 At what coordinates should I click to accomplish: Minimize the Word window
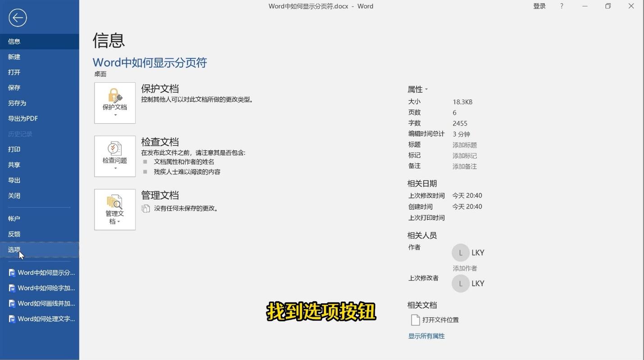pyautogui.click(x=585, y=6)
